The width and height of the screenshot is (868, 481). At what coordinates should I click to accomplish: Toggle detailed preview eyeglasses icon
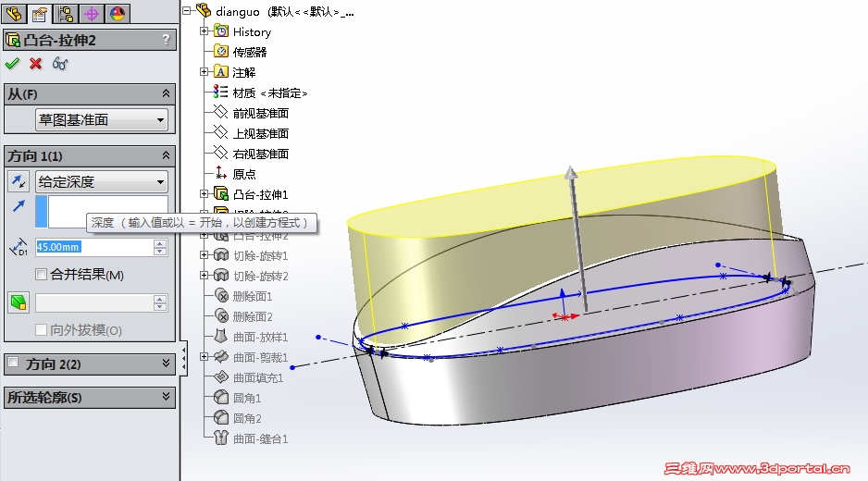pos(60,64)
